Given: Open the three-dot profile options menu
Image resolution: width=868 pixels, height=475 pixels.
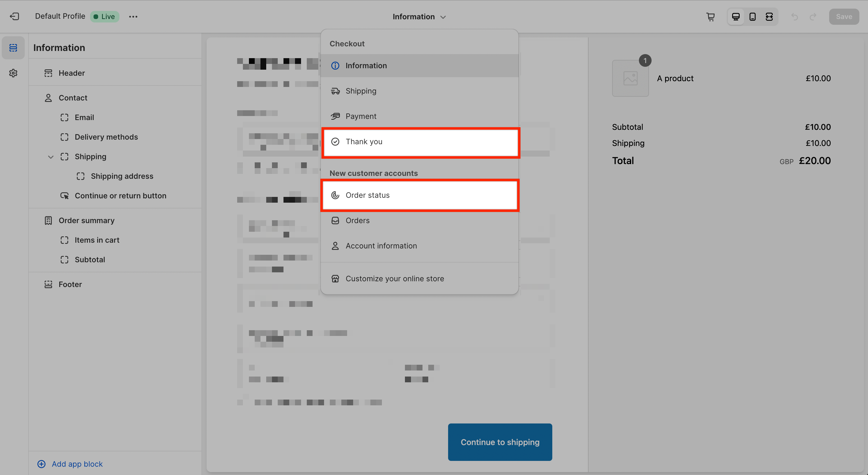Looking at the screenshot, I should [133, 16].
